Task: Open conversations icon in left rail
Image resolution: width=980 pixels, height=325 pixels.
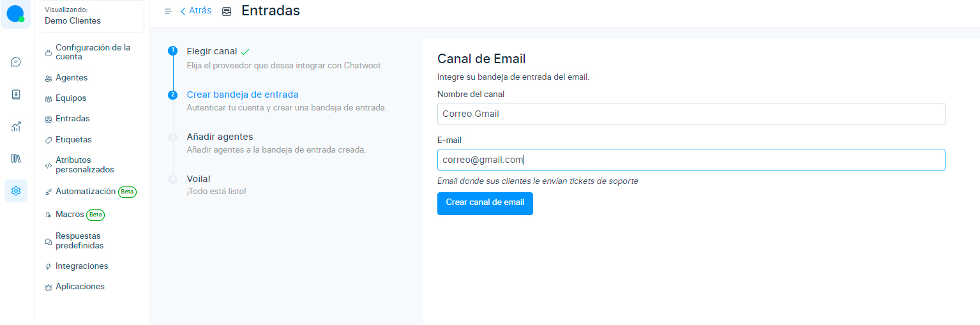Action: pyautogui.click(x=16, y=62)
